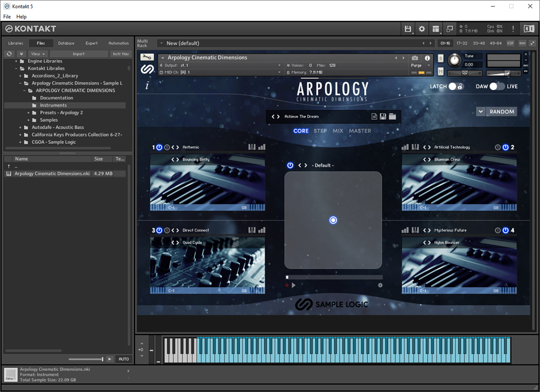Open keyboard range icon for layer 1 Anthemic
Screen dimensions: 540x392
[x=252, y=147]
